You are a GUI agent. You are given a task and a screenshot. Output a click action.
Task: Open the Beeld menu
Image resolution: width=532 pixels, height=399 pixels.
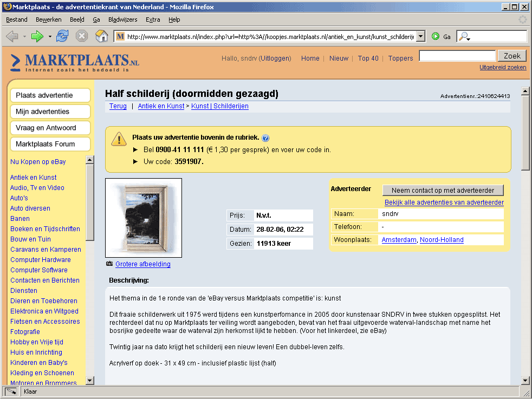[77, 19]
